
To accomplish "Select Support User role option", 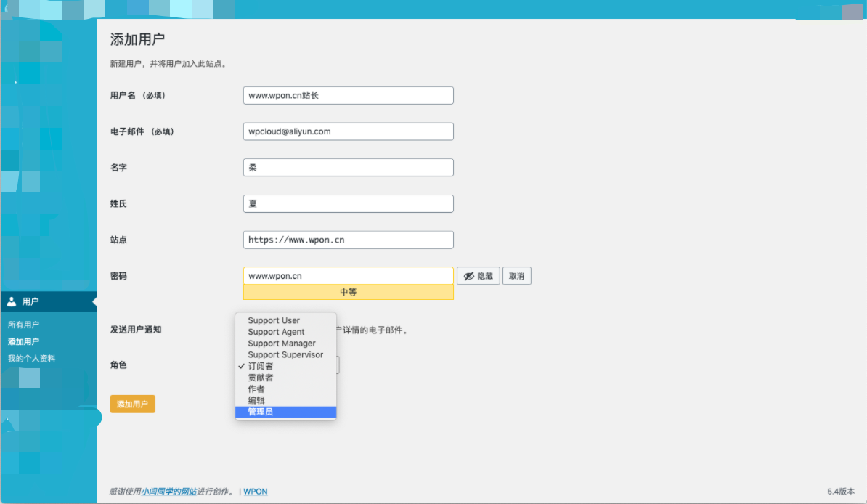I will tap(285, 320).
